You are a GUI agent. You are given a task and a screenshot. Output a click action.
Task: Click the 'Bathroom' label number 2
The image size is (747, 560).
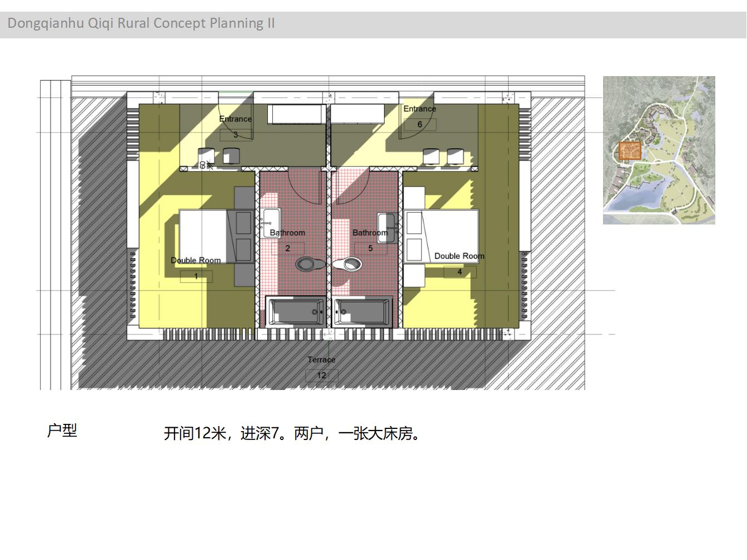click(x=287, y=233)
